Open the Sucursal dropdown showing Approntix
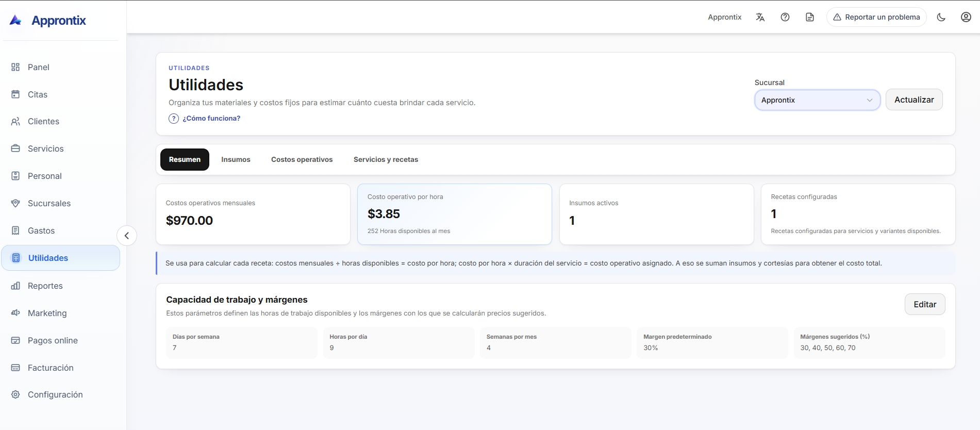Screen dimensions: 980x430 coord(817,100)
